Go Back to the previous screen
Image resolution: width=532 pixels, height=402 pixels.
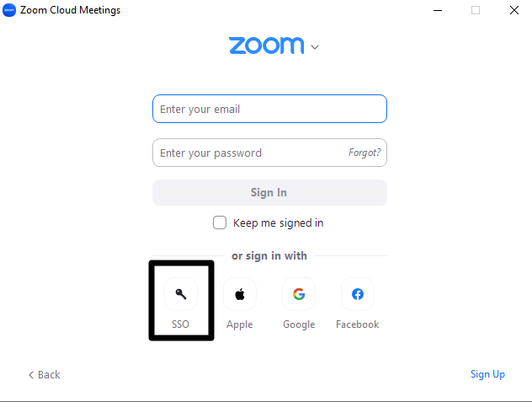tap(45, 375)
